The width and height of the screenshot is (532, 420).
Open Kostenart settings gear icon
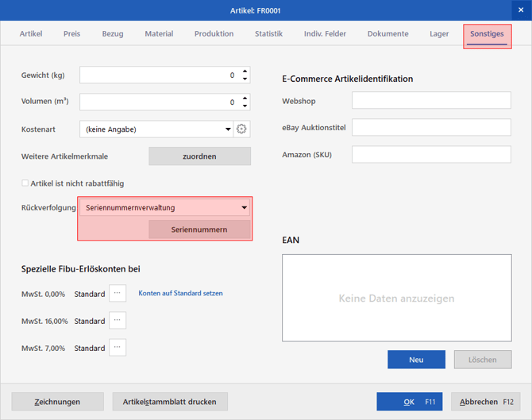pyautogui.click(x=241, y=129)
